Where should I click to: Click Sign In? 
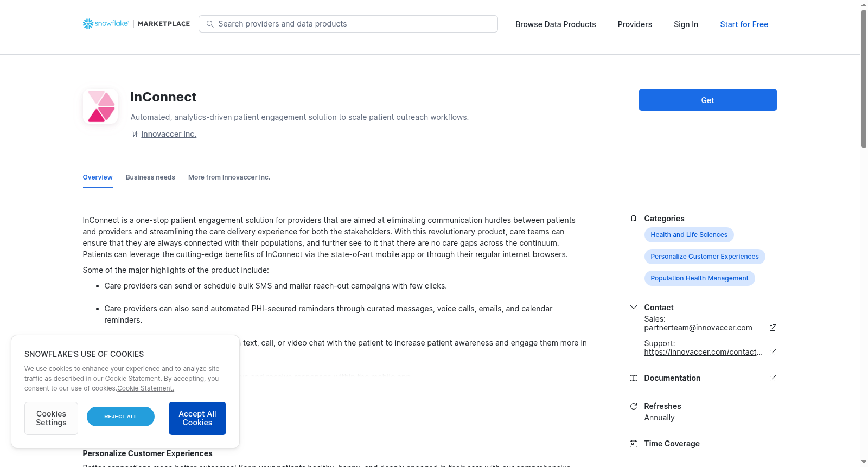point(686,24)
